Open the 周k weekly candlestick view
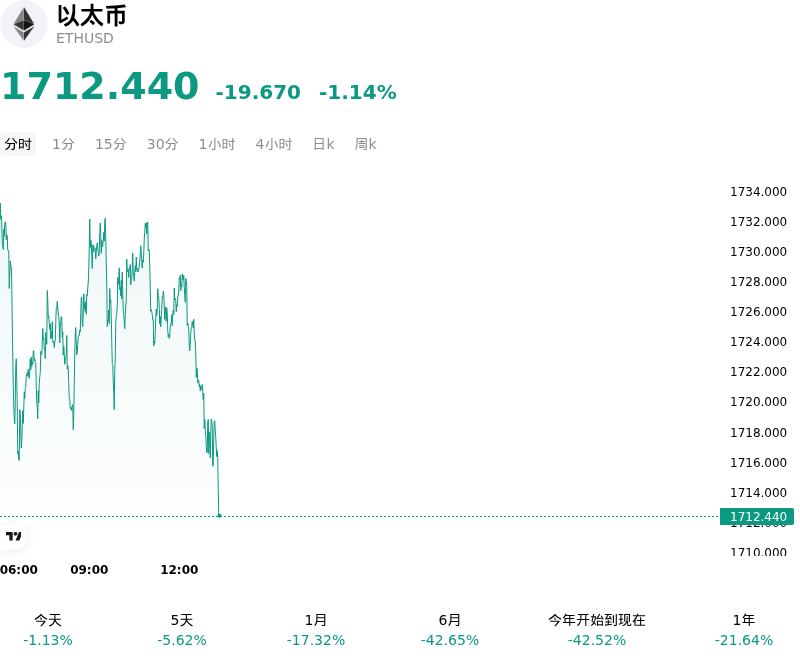 365,144
